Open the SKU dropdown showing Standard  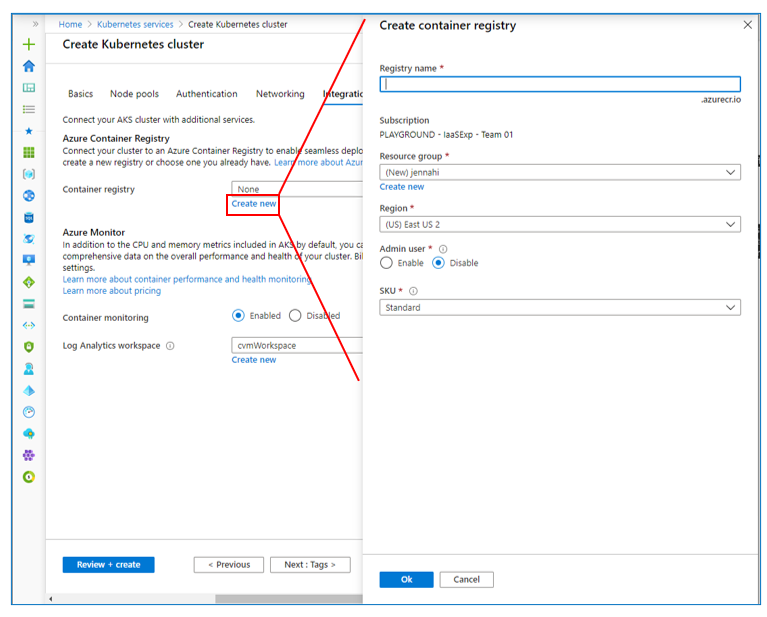(560, 308)
